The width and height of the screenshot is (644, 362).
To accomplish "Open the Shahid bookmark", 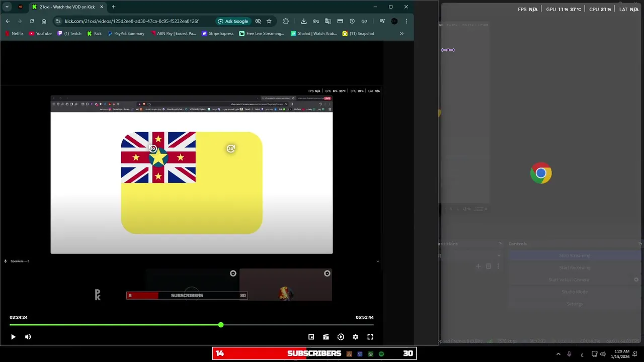I will 314,34.
